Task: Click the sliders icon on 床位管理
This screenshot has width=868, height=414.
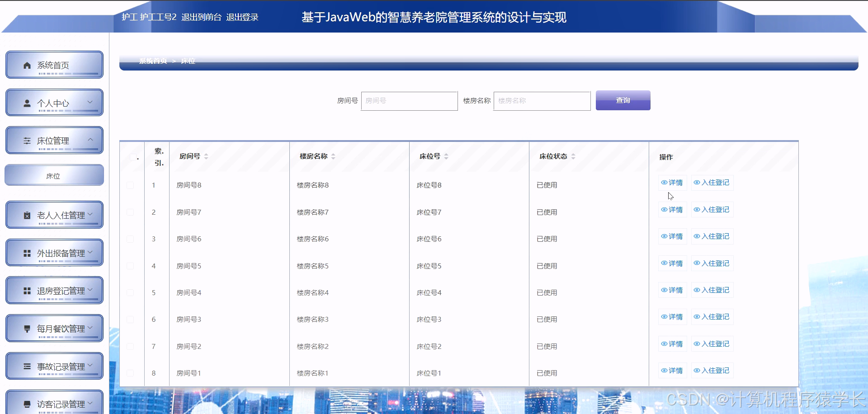Action: 26,141
